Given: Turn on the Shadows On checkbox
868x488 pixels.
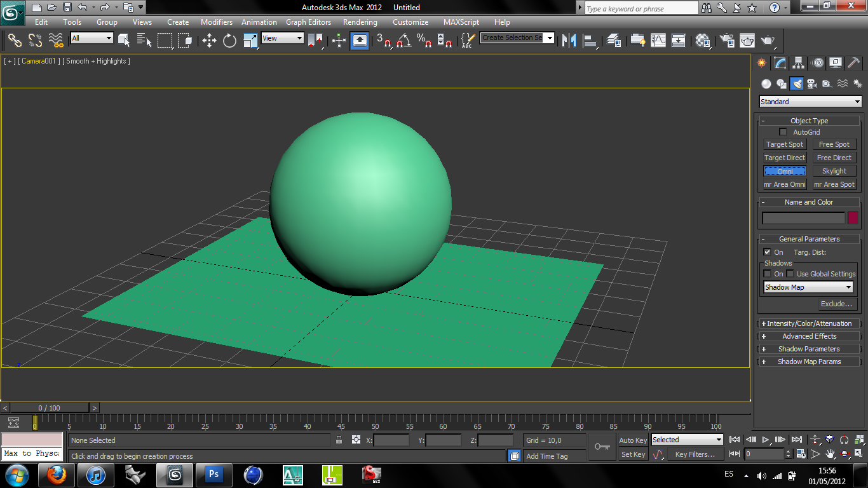Looking at the screenshot, I should (768, 274).
